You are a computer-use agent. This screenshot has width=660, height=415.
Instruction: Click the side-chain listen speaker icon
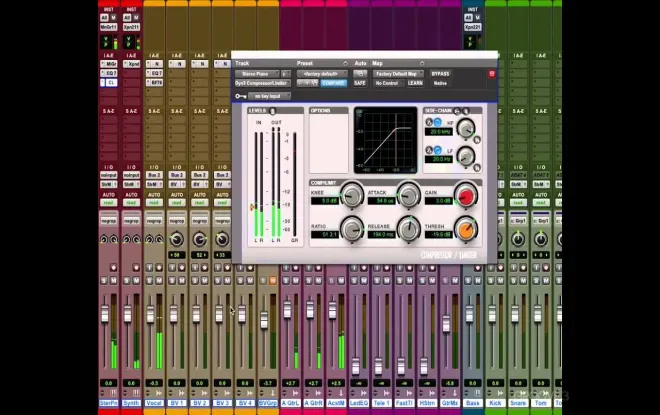click(466, 111)
